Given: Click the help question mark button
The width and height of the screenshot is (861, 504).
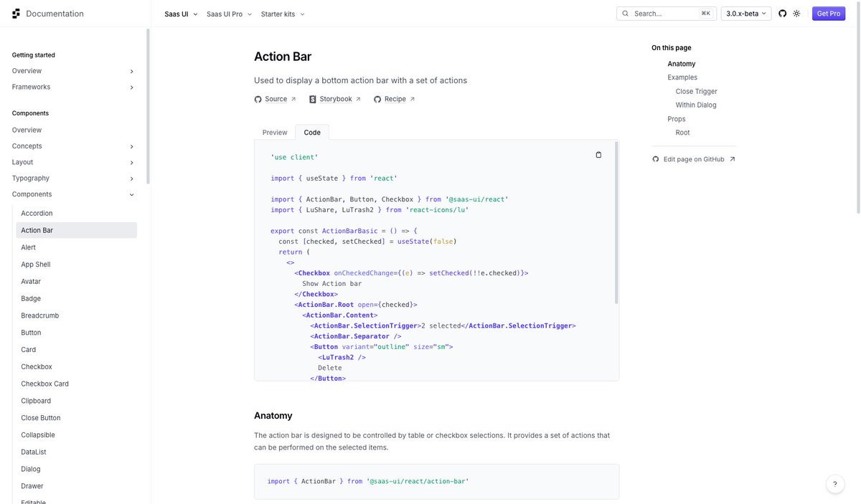Looking at the screenshot, I should [835, 484].
